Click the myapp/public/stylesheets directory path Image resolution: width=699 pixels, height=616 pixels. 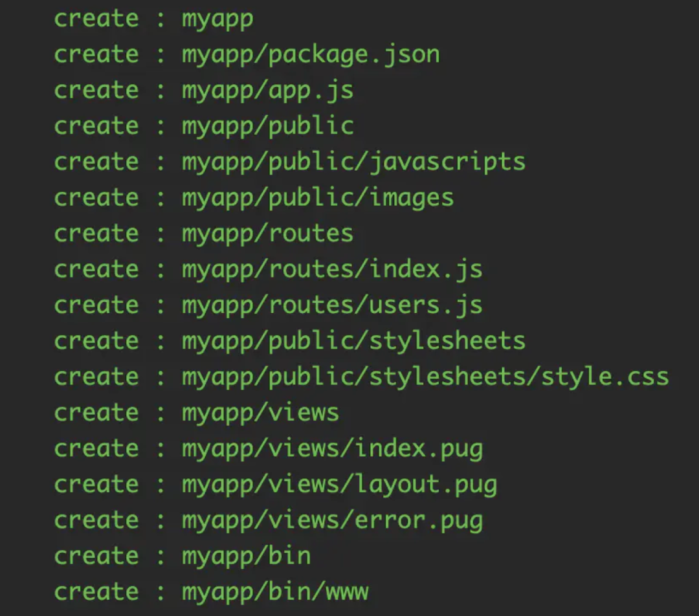coord(353,341)
